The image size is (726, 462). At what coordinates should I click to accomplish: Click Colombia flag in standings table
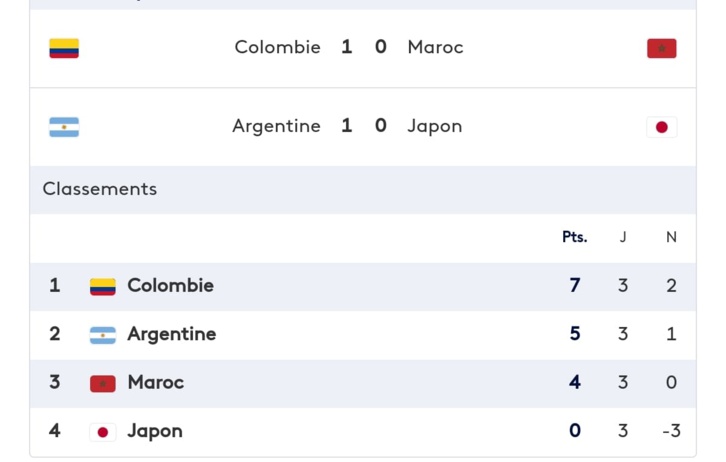click(103, 287)
